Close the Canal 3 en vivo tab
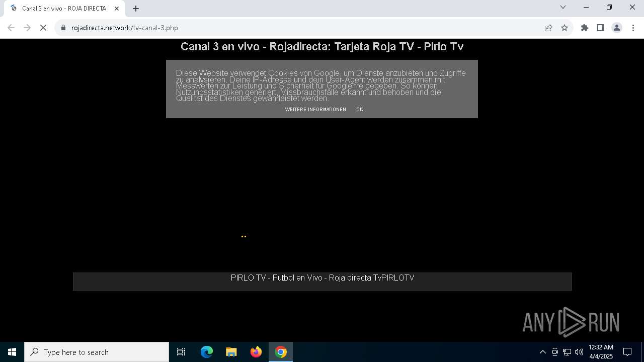The width and height of the screenshot is (644, 362). (117, 8)
